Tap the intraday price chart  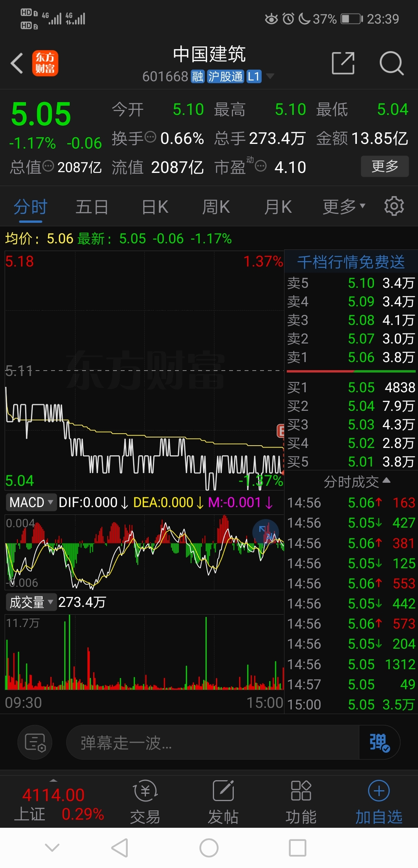[x=144, y=371]
